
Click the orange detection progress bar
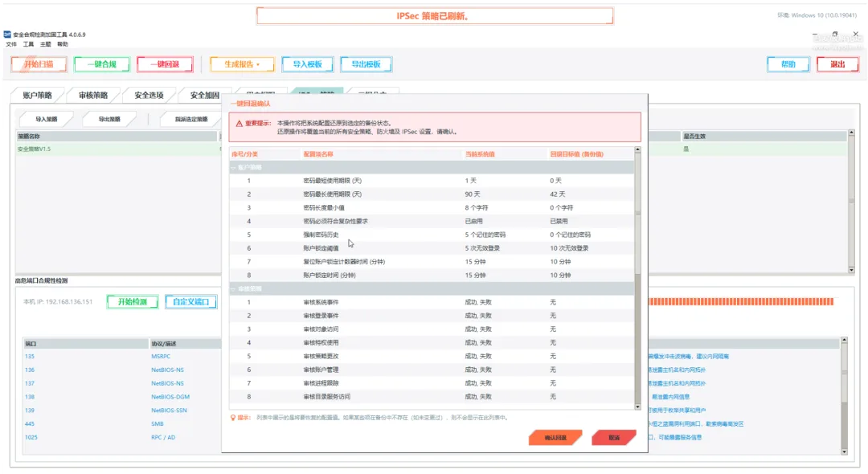point(741,301)
